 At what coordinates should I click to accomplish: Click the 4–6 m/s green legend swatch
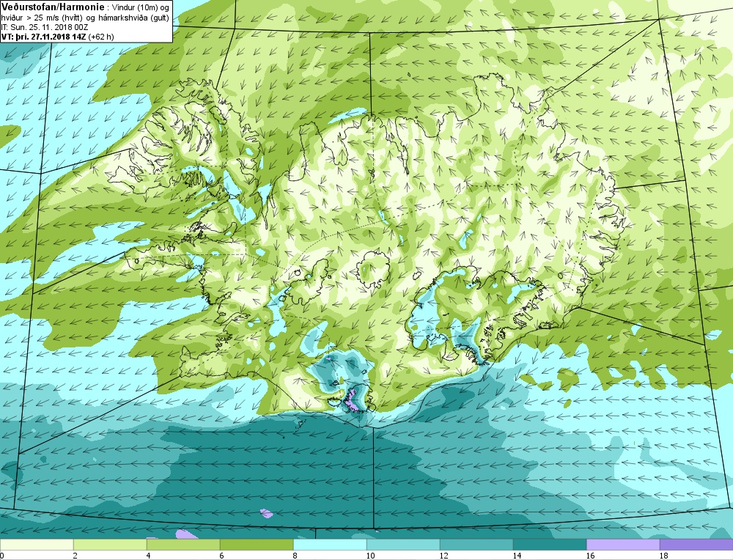click(x=183, y=545)
